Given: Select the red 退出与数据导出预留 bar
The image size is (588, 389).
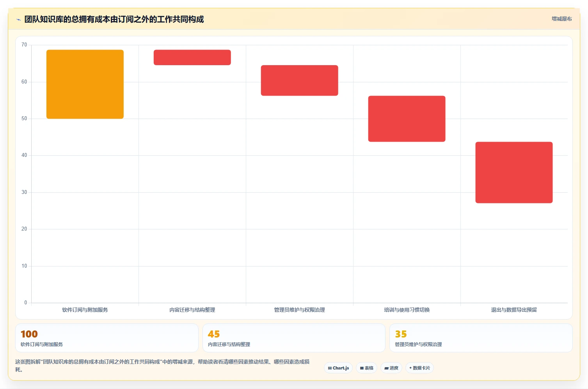Looking at the screenshot, I should point(514,172).
